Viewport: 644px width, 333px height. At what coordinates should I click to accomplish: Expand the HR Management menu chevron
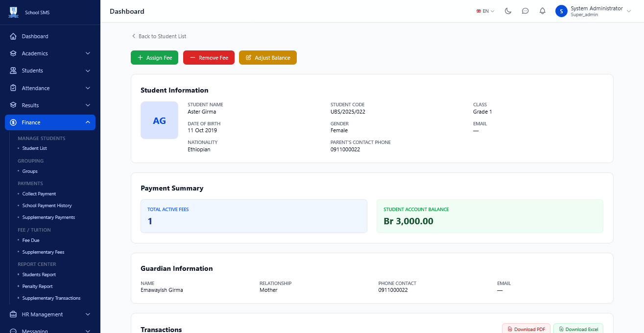point(88,314)
